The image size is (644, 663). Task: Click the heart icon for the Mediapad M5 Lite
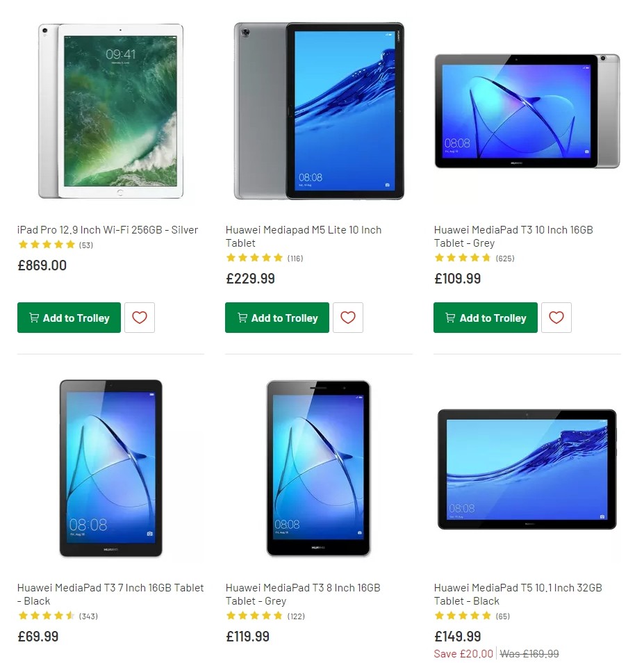(x=347, y=318)
